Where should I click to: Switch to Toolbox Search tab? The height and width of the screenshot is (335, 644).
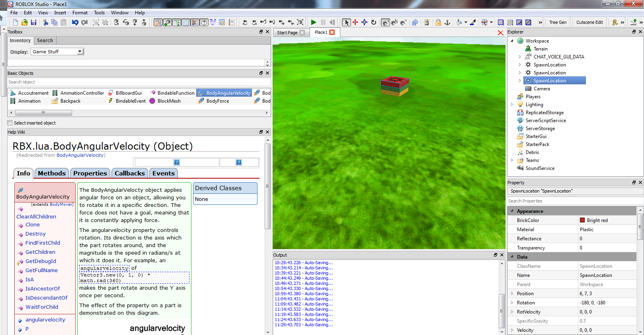click(x=45, y=41)
